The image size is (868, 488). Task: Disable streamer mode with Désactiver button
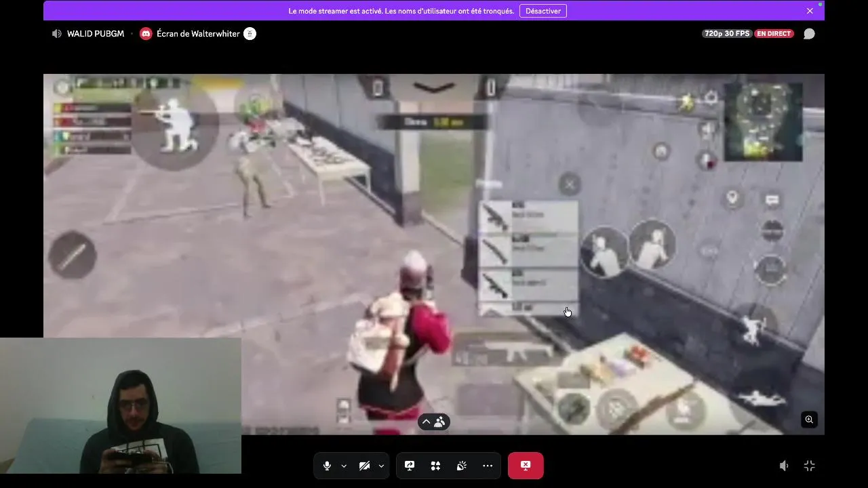tap(542, 11)
